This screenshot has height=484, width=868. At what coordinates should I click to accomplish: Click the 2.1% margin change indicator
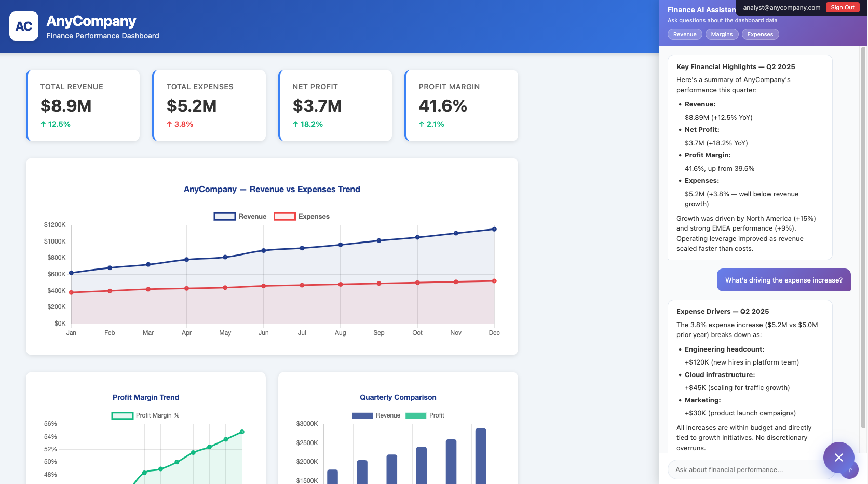click(x=431, y=124)
